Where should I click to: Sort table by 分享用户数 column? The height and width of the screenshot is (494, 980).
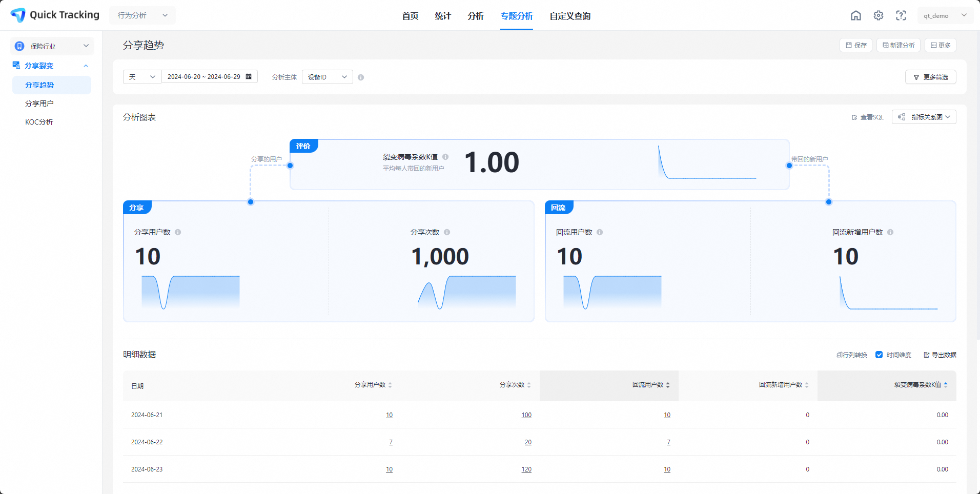click(390, 385)
